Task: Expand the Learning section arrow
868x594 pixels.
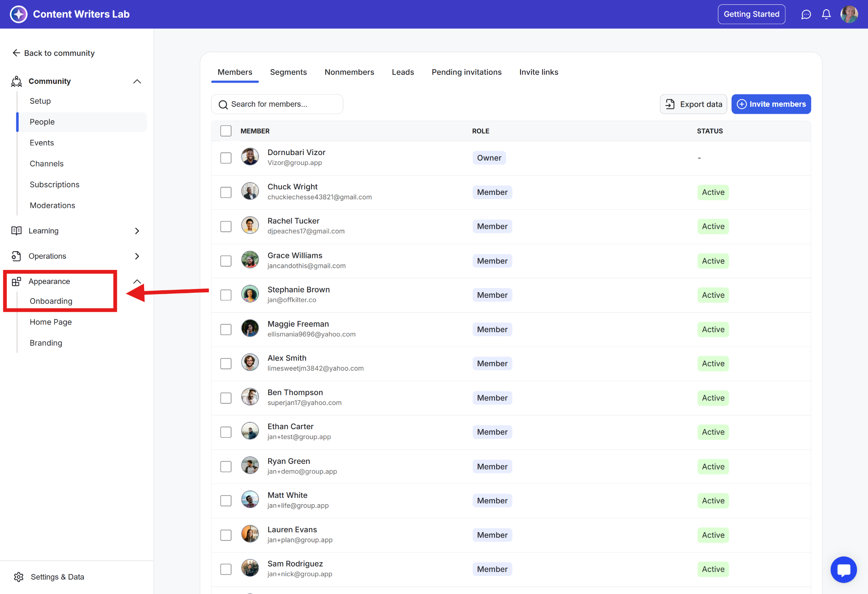Action: click(137, 231)
